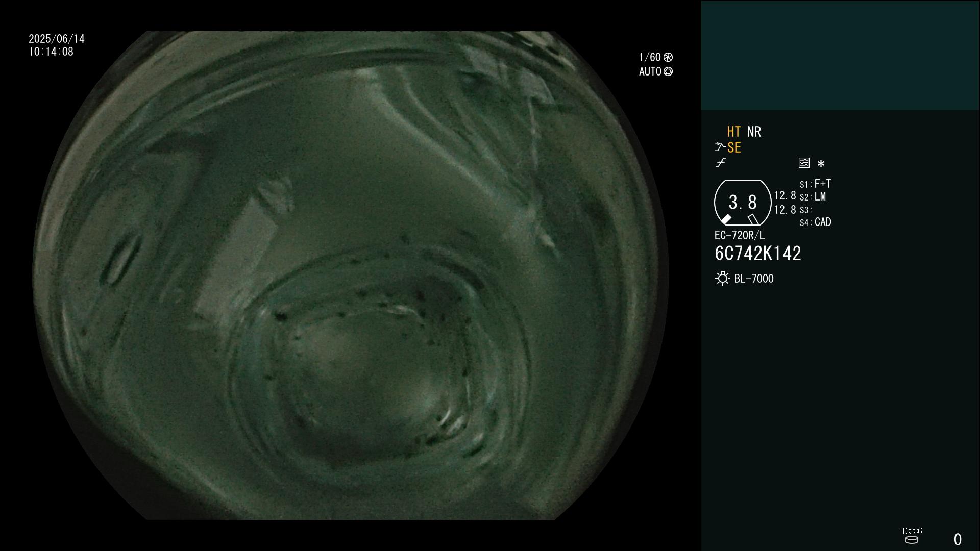980x551 pixels.
Task: Click the EC-720R/L scope model text
Action: tap(740, 236)
